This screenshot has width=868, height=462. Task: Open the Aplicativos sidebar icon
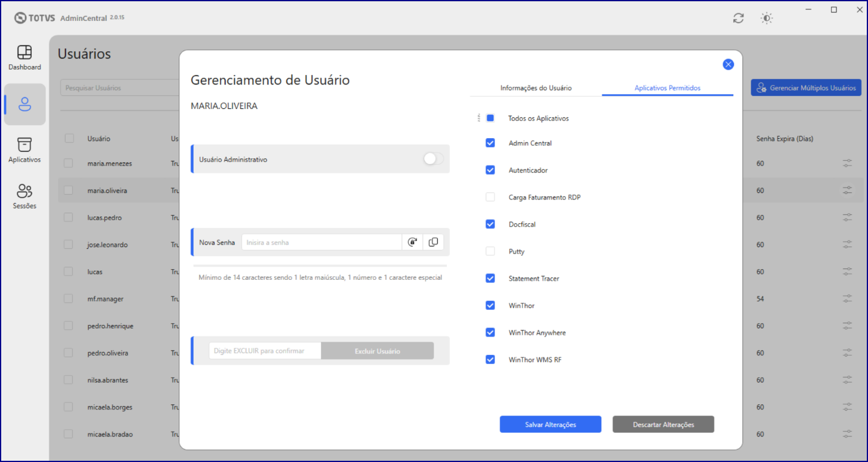(24, 150)
